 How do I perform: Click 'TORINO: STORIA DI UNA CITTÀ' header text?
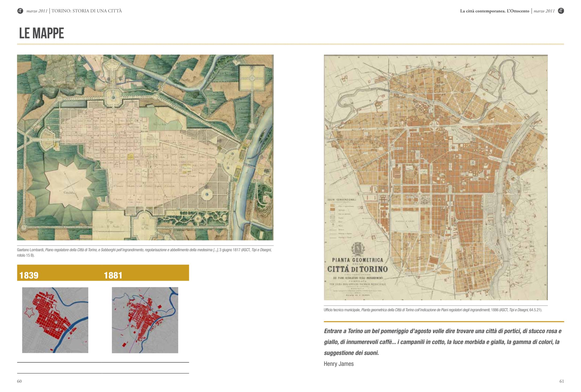point(87,11)
